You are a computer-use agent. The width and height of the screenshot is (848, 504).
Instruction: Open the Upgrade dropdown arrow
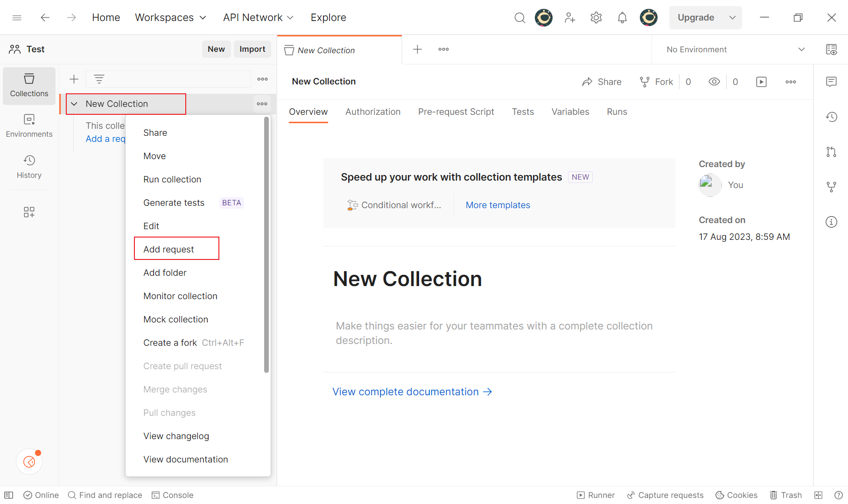[732, 18]
